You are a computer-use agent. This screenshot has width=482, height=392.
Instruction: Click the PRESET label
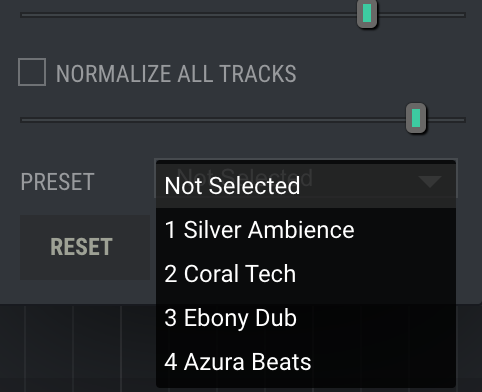click(58, 182)
